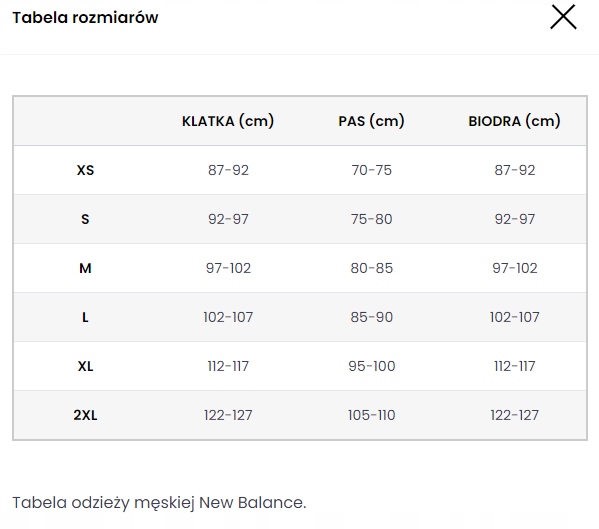599x529 pixels.
Task: Select the KLATKA (cm) column header
Action: [x=228, y=121]
